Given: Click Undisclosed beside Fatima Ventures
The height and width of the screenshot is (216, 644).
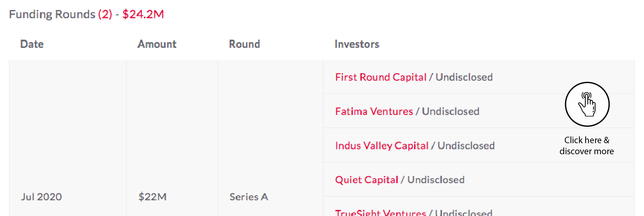Looking at the screenshot, I should pyautogui.click(x=450, y=111).
